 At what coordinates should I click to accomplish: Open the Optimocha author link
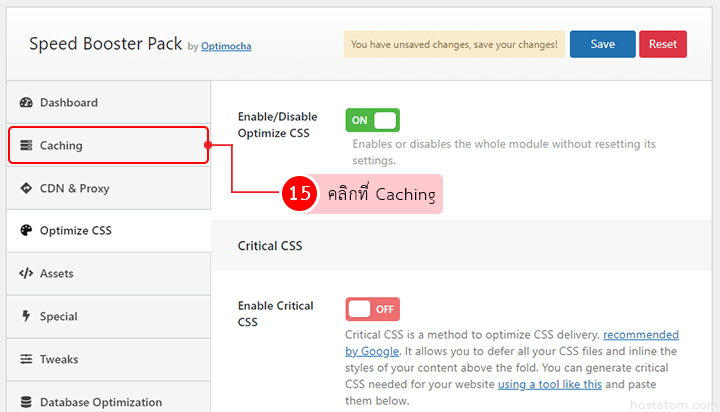coord(226,46)
